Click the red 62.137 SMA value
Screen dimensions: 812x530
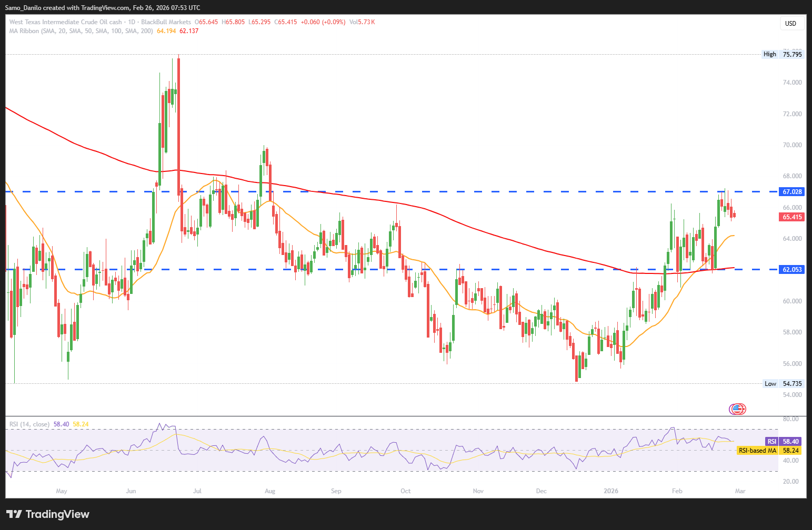(x=189, y=31)
